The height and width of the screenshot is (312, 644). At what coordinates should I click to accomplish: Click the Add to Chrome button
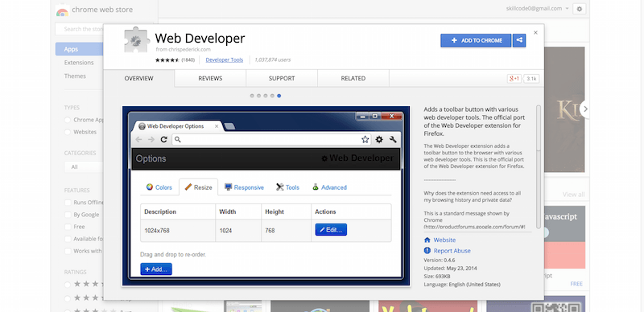click(476, 40)
